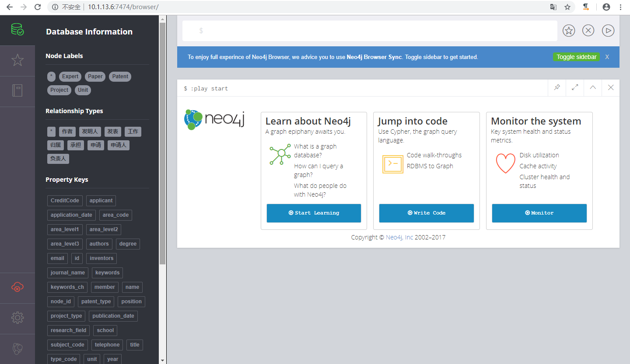This screenshot has width=630, height=364.
Task: Open the settings gear in sidebar
Action: click(x=17, y=318)
